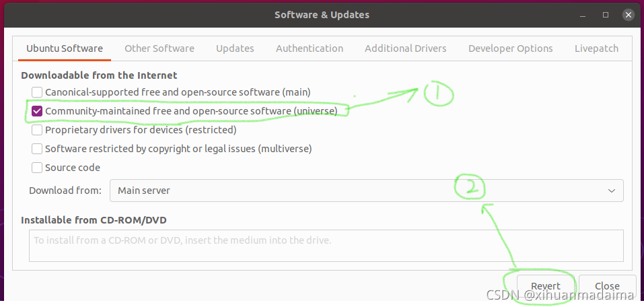Go to the Updates tab
This screenshot has height=307, width=644.
235,48
